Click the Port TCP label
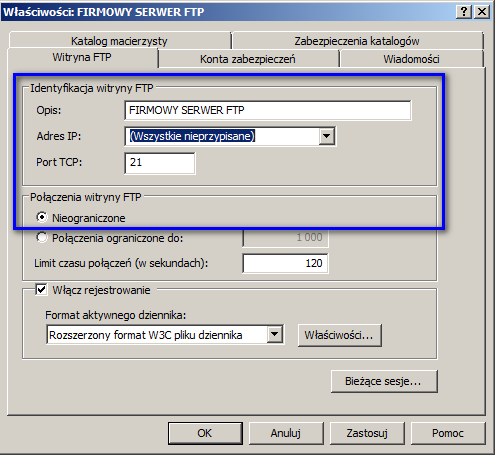This screenshot has height=455, width=495. [x=59, y=162]
